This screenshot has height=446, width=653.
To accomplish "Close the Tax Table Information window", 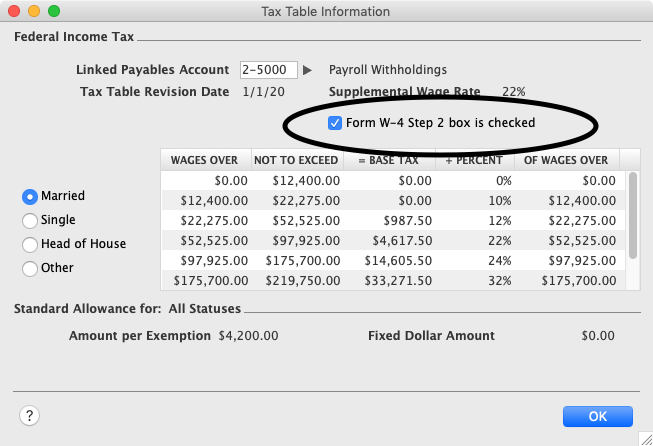I will click(14, 11).
